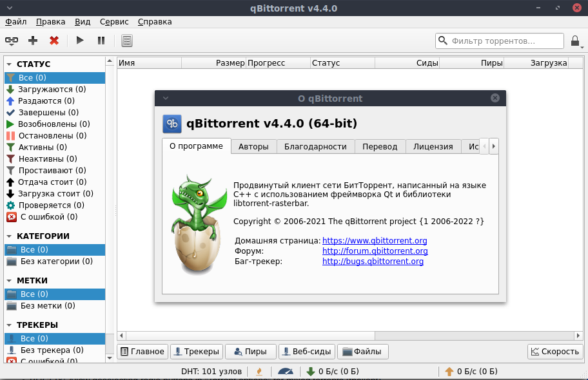588x380 pixels.
Task: Collapse the МЕТКИ section
Action: pyautogui.click(x=10, y=281)
